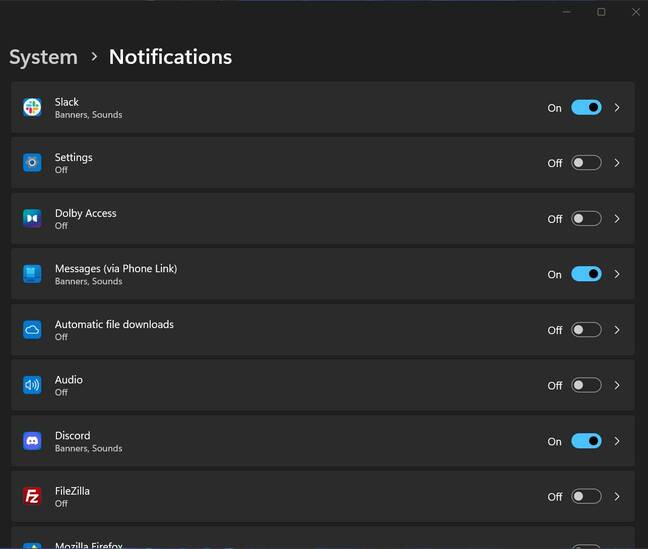The width and height of the screenshot is (648, 549).
Task: Click the Slack app icon
Action: pos(32,107)
